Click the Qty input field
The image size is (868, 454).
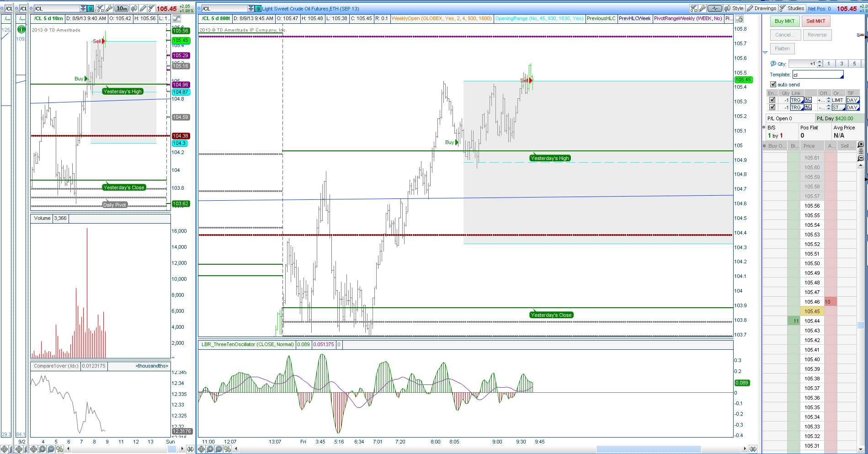pos(803,64)
